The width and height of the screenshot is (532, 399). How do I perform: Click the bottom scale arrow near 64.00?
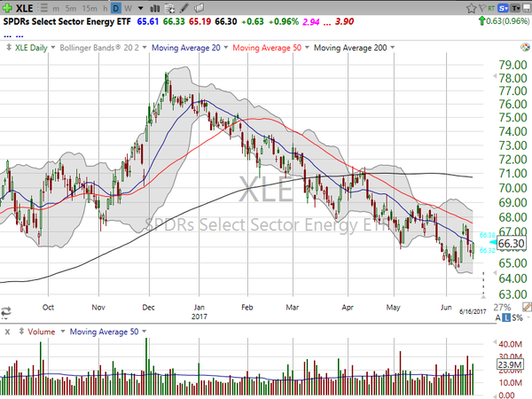point(495,273)
